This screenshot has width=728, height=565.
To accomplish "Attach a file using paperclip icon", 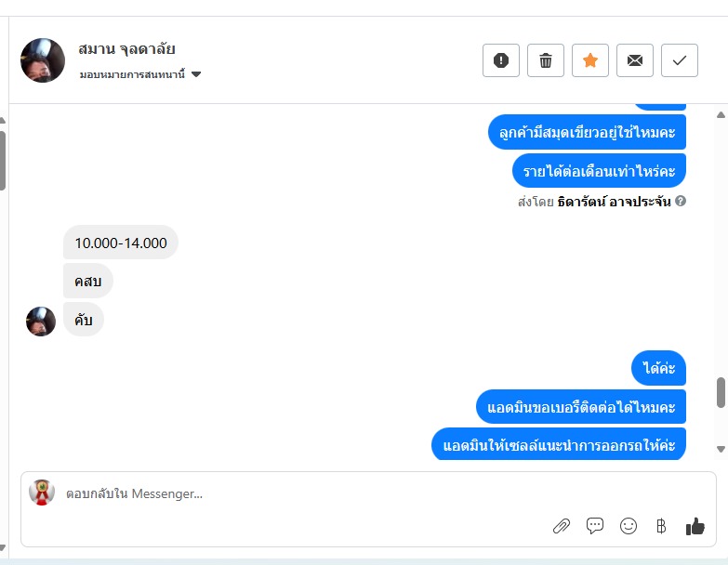I will [562, 526].
